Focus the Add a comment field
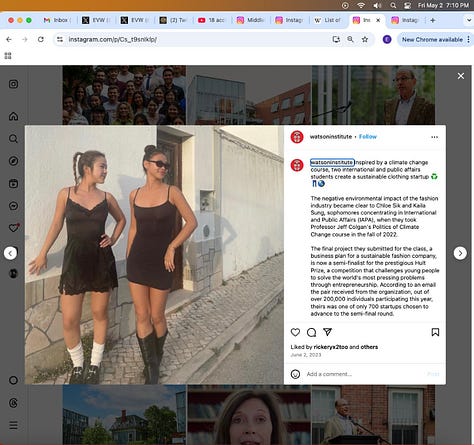This screenshot has height=445, width=474. [363, 374]
